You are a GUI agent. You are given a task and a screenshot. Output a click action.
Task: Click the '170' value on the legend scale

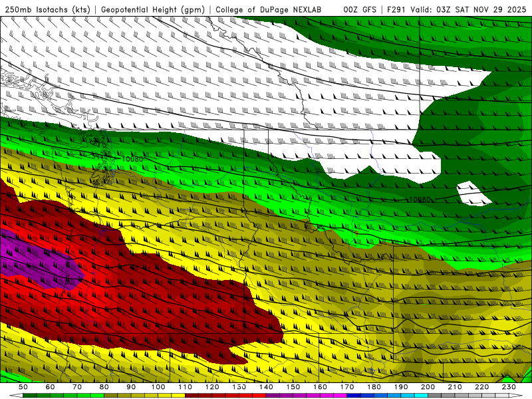coord(347,387)
